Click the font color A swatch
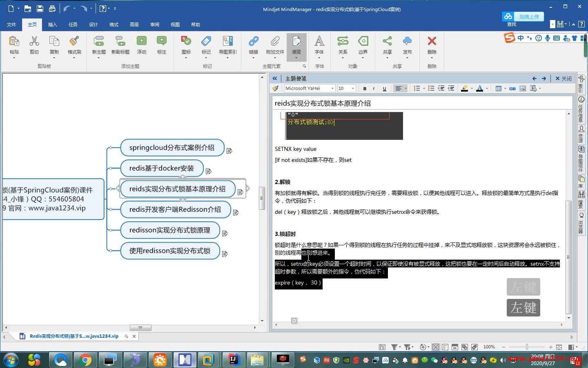Image resolution: width=588 pixels, height=368 pixels. tap(480, 88)
